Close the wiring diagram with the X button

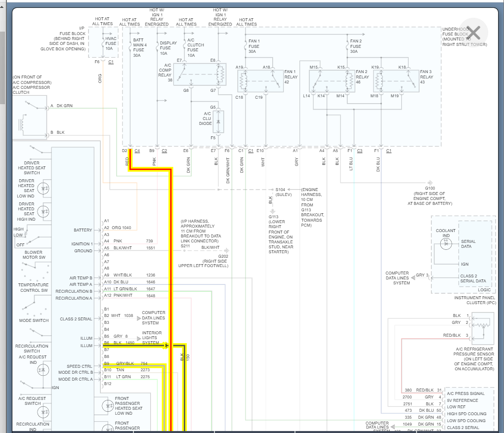[x=473, y=33]
